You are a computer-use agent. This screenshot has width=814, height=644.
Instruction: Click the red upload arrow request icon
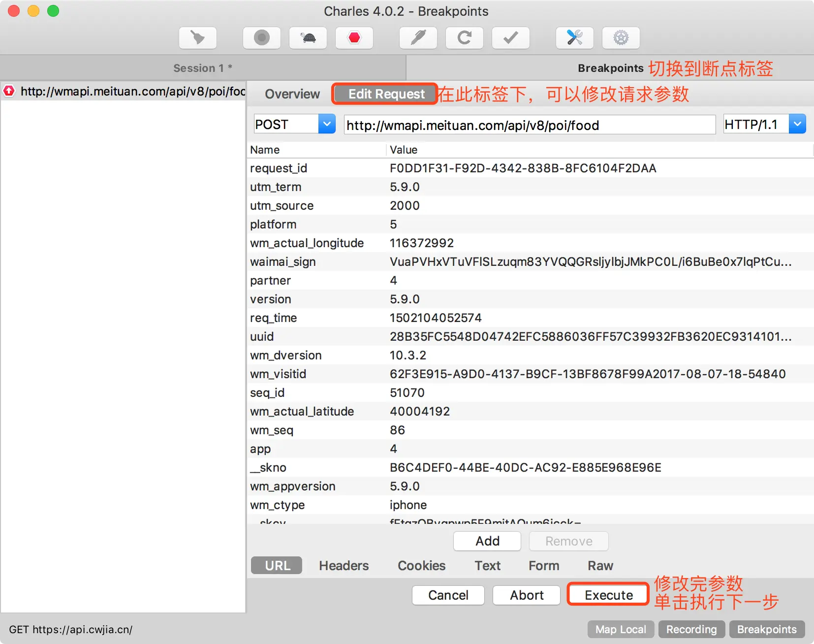coord(9,91)
